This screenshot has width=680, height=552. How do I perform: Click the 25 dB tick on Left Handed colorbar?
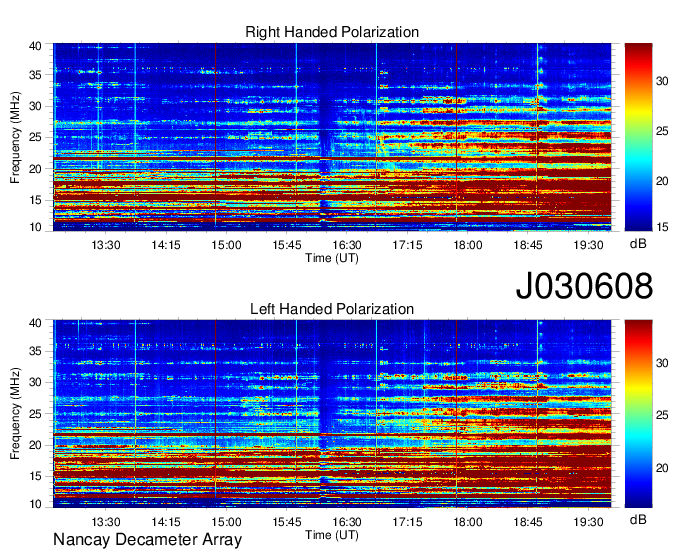(x=662, y=415)
